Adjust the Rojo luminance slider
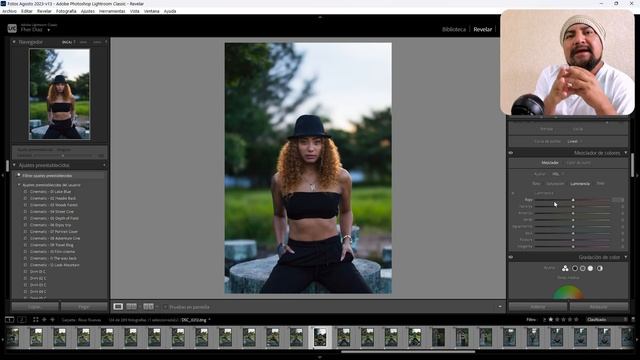The height and width of the screenshot is (360, 640). coord(573,200)
